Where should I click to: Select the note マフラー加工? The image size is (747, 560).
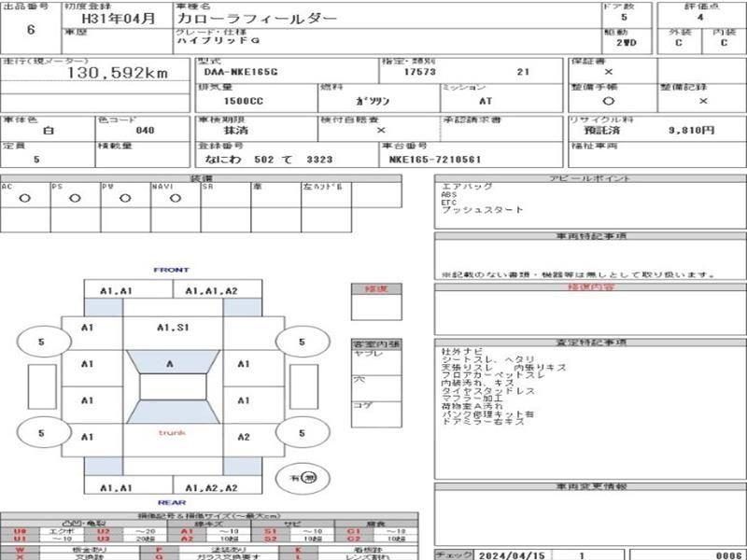click(x=472, y=399)
